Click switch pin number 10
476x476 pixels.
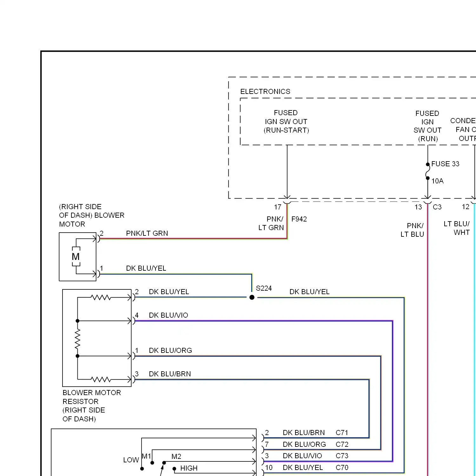[269, 468]
